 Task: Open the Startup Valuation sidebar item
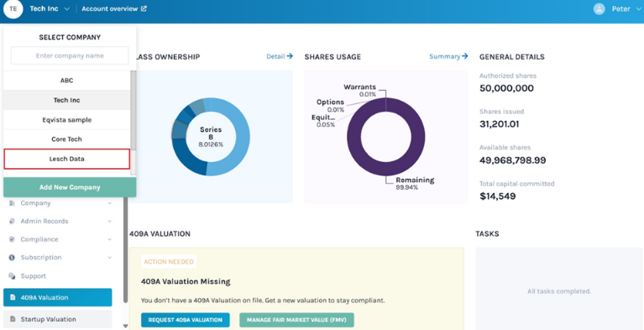tap(57, 319)
